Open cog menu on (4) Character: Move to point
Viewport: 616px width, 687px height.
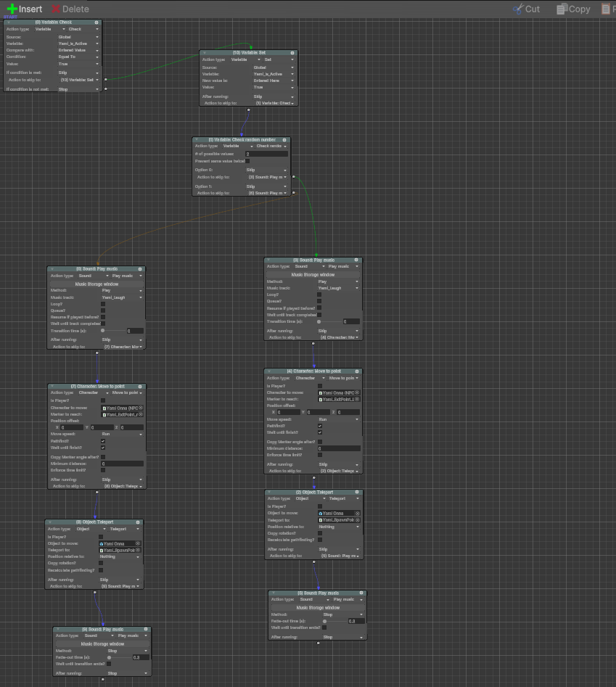point(357,371)
